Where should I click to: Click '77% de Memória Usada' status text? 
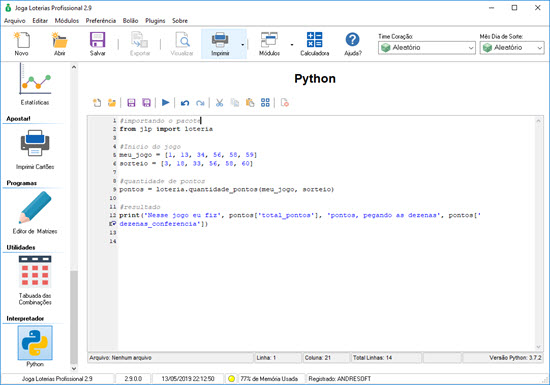click(269, 379)
